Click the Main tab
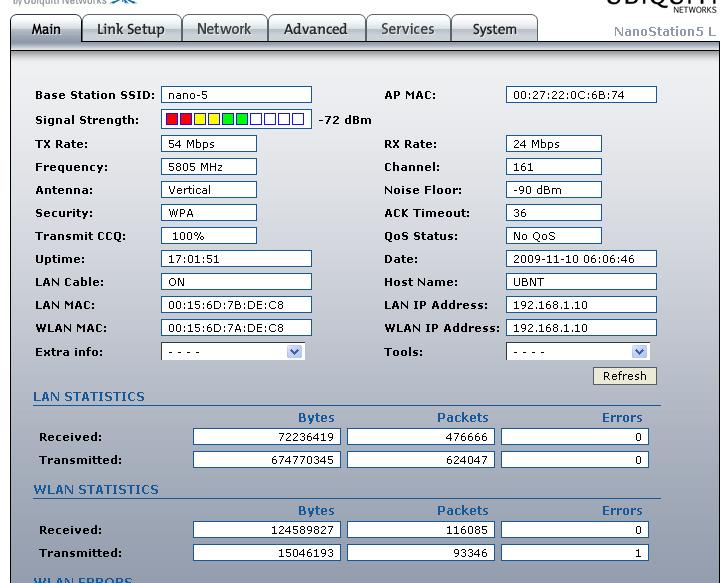Viewport: 722px width, 583px height. click(x=46, y=29)
